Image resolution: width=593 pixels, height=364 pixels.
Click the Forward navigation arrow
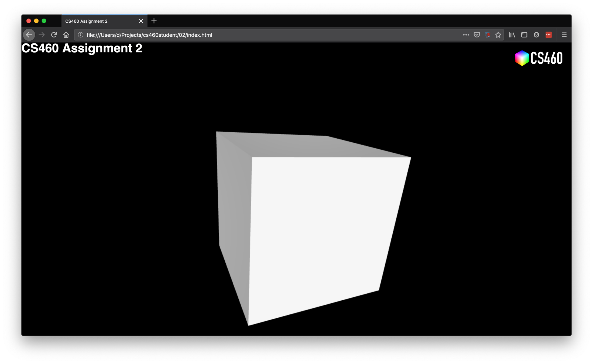42,35
